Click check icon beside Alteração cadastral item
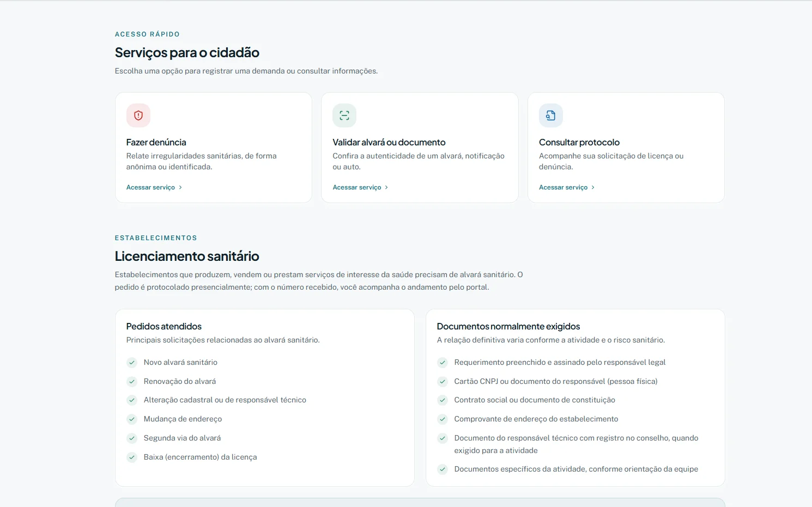The height and width of the screenshot is (507, 812). [132, 400]
